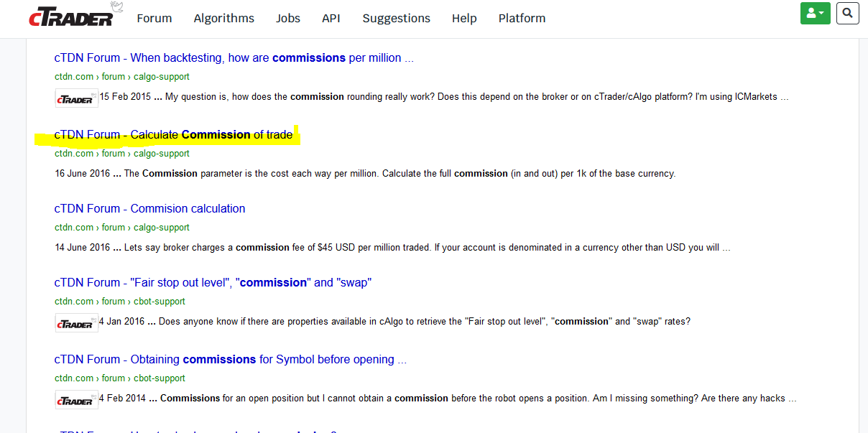Navigate to the Suggestions section
Screen dimensions: 868x433
click(397, 18)
